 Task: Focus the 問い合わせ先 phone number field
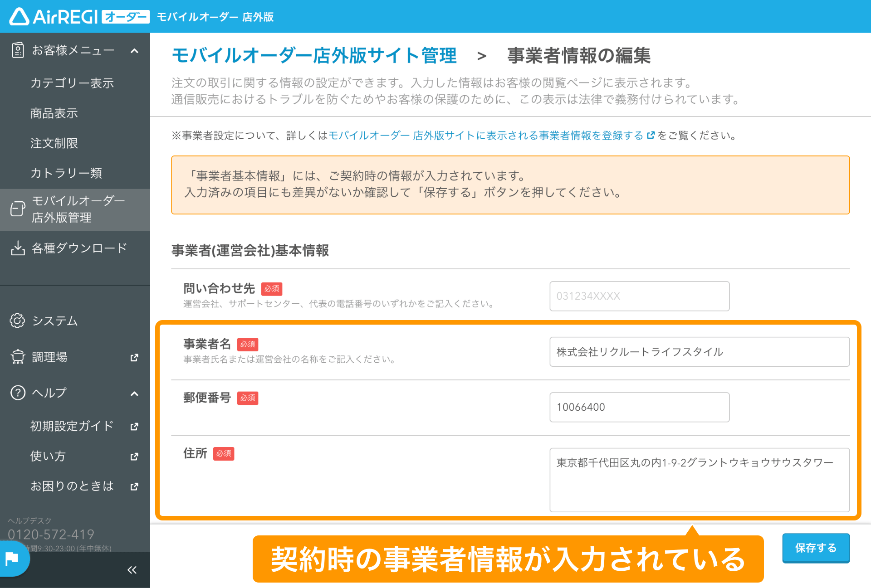click(x=640, y=296)
